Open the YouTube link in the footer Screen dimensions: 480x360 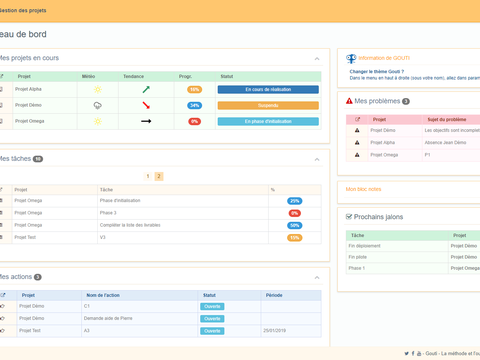pyautogui.click(x=419, y=353)
